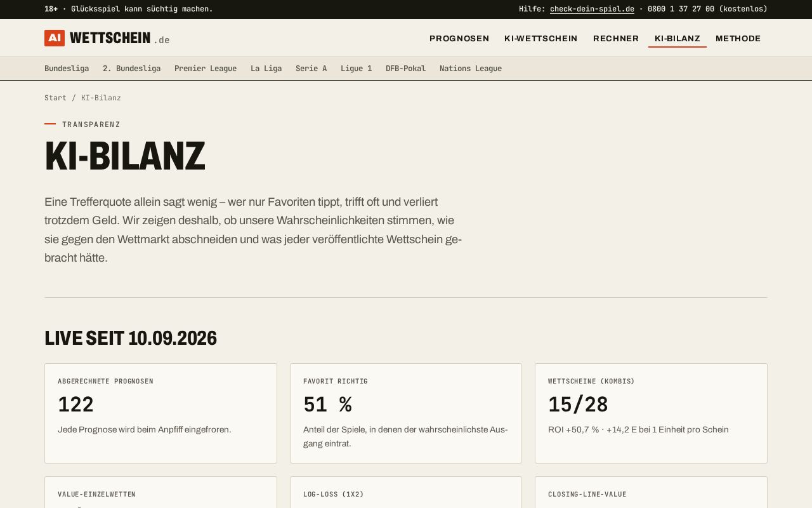This screenshot has height=508, width=812.
Task: Select Ligue 1 league link
Action: [x=356, y=69]
